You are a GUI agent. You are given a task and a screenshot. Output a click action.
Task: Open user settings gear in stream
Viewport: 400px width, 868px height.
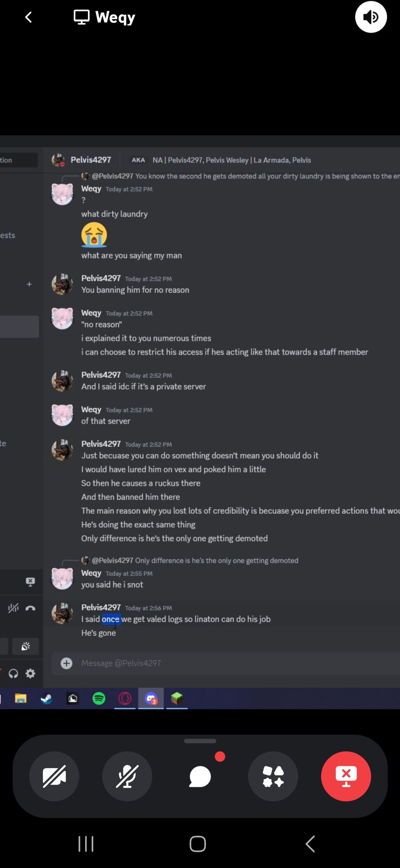30,673
